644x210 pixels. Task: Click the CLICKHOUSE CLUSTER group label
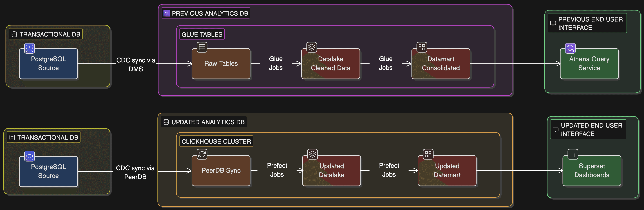click(x=216, y=141)
